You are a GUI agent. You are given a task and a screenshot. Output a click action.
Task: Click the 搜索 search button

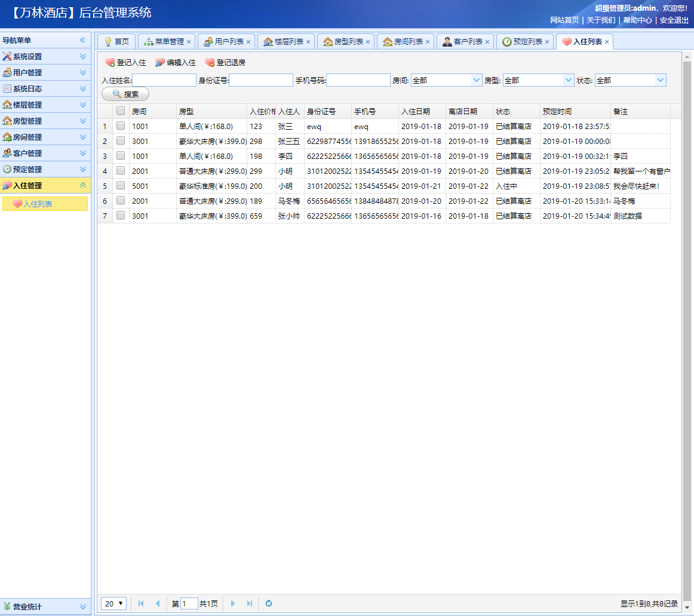pyautogui.click(x=125, y=94)
